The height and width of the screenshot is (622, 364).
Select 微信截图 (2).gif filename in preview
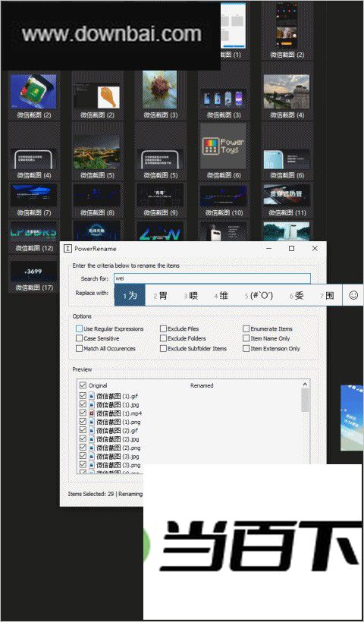coord(118,430)
